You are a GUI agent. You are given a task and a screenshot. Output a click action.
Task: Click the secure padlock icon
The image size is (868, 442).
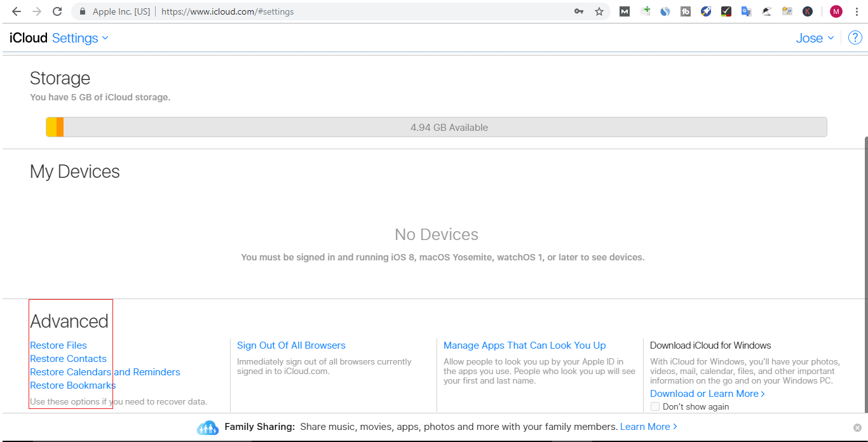82,11
